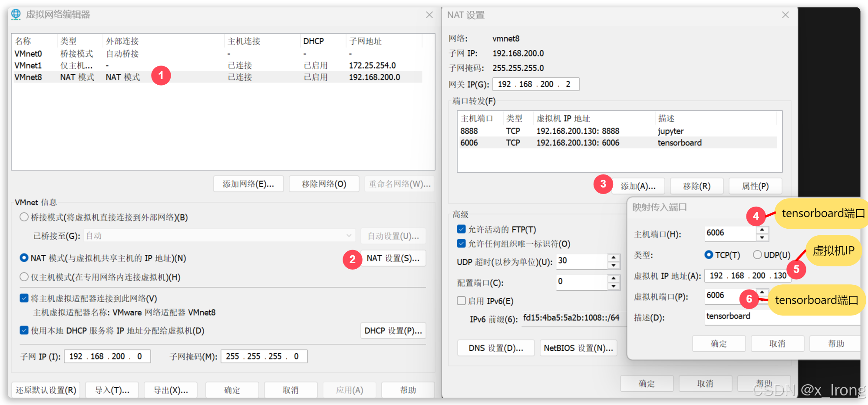The height and width of the screenshot is (405, 868).
Task: Click the 网关 IP input field
Action: (536, 84)
